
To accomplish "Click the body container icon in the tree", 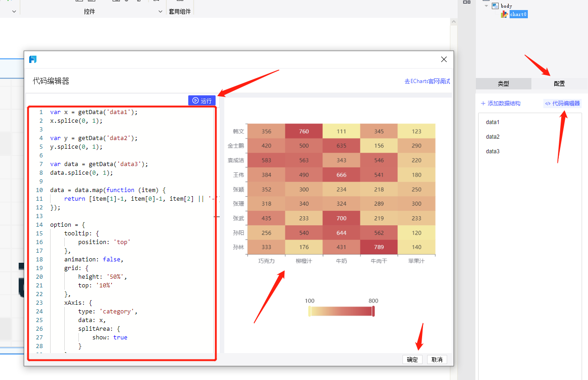I will pos(495,6).
